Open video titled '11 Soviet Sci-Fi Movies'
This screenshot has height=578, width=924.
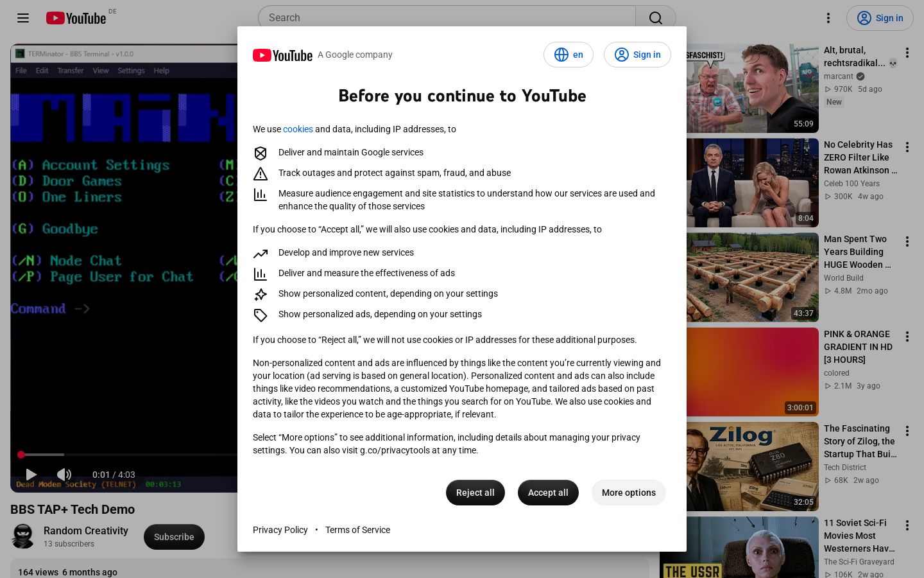point(859,536)
